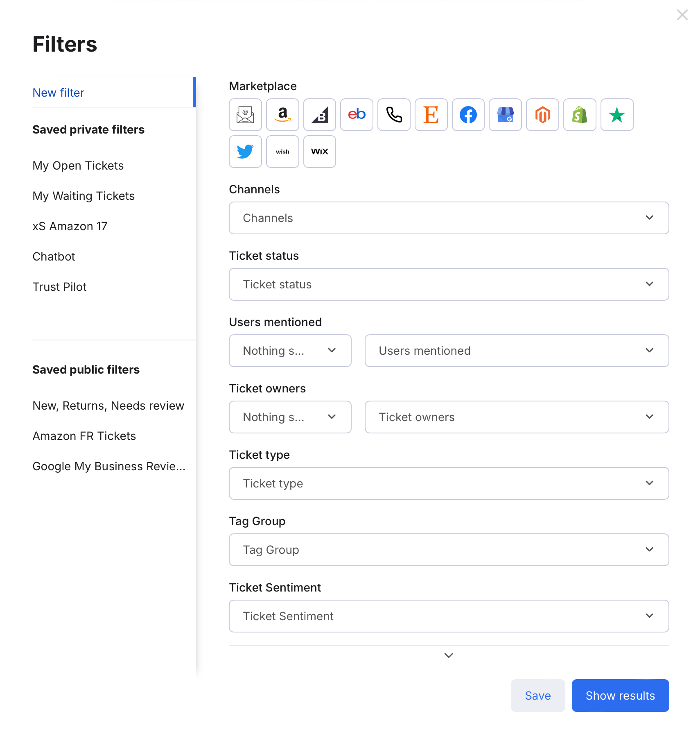Screen dimensions: 700x739
Task: Open Users mentioned condition dropdown
Action: 290,351
